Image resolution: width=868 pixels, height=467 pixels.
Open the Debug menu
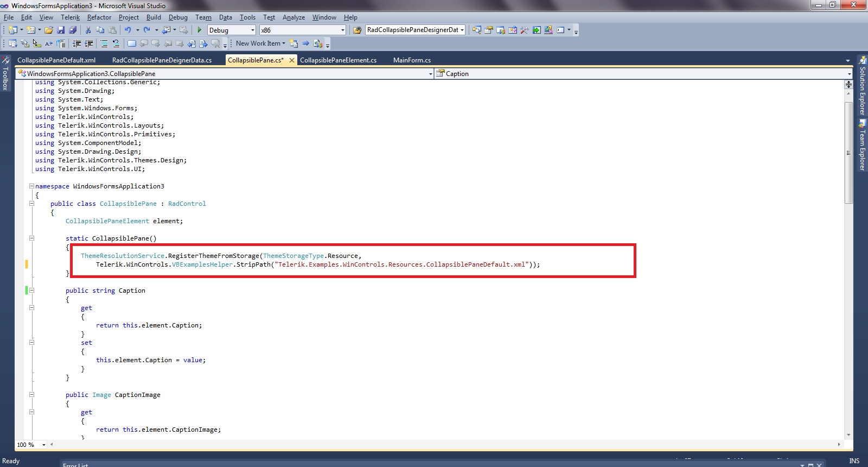point(178,17)
